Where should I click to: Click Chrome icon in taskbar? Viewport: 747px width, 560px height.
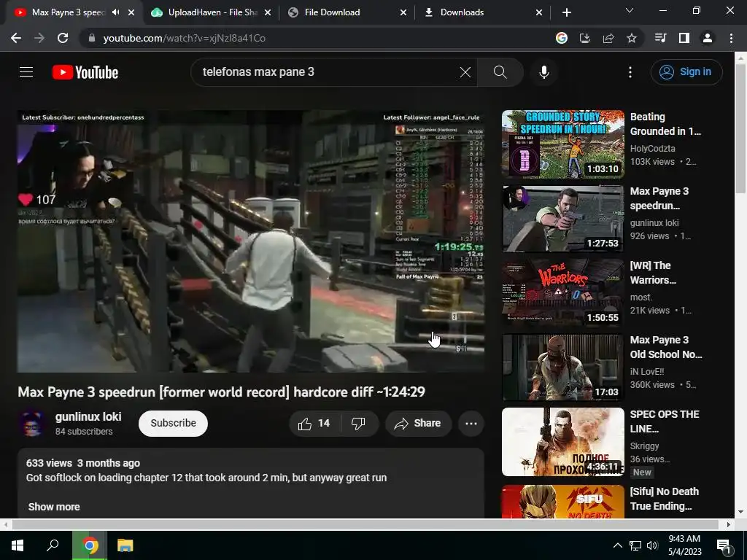(x=90, y=545)
